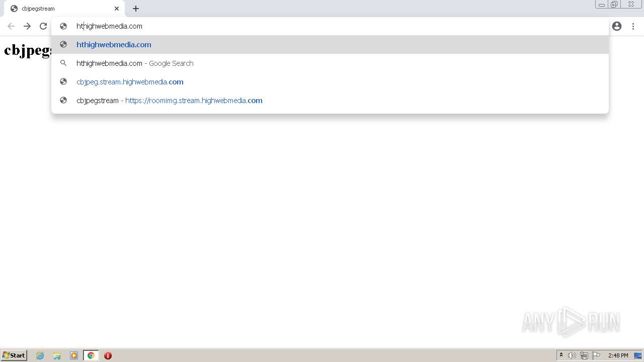Viewport: 644px width, 362px height.
Task: Open the Action Center flag icon
Action: (596, 355)
